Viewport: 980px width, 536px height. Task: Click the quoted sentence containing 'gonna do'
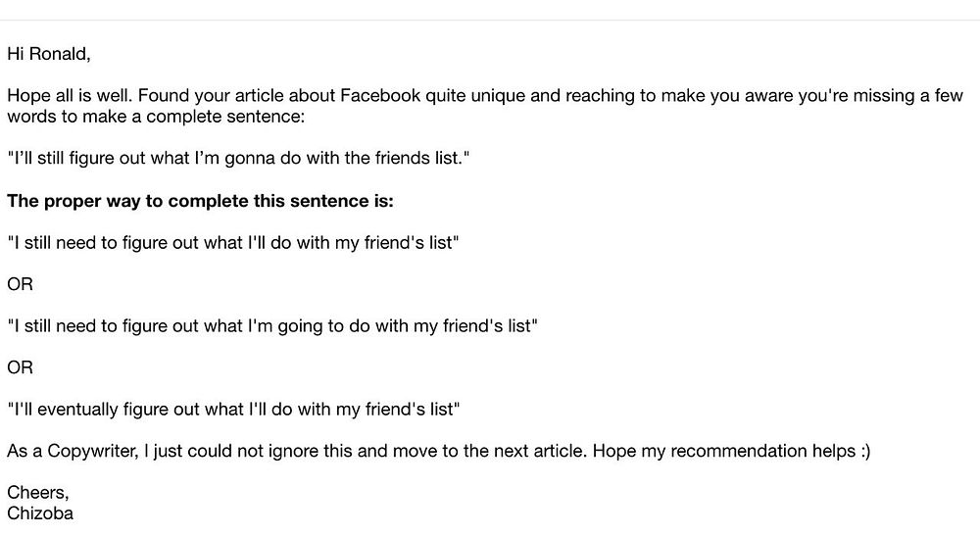238,158
